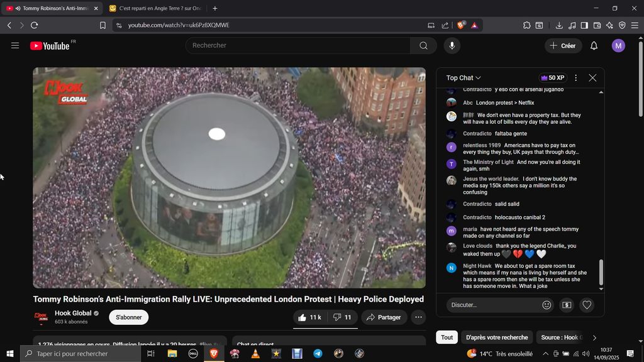Open the Brave main menu
Image resolution: width=644 pixels, height=362 pixels.
635,25
